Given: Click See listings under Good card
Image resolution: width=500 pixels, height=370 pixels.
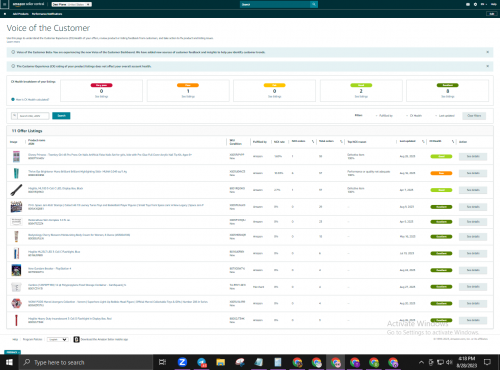Looking at the screenshot, I should (x=361, y=97).
